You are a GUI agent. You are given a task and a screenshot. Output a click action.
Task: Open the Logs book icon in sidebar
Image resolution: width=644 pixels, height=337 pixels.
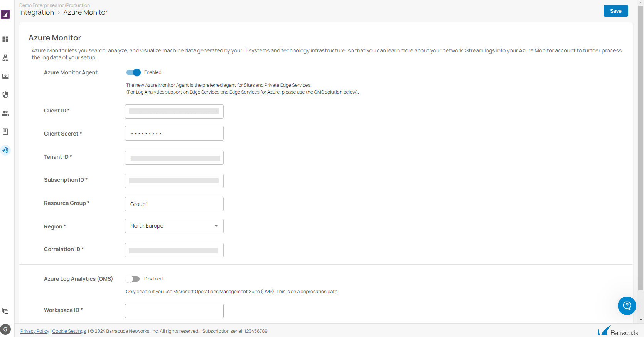(5, 132)
